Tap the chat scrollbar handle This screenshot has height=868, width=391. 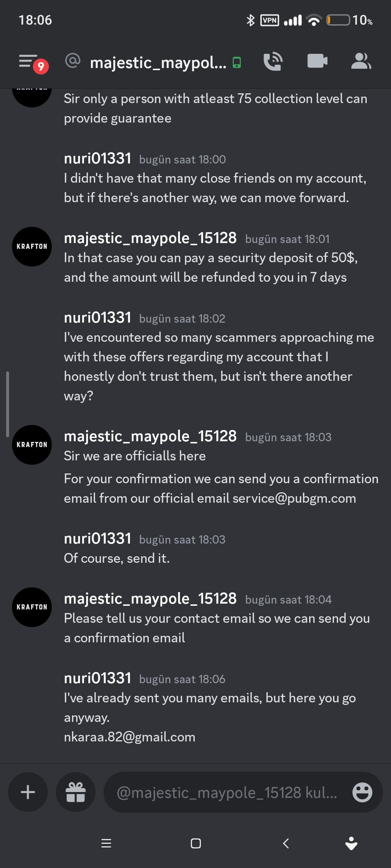tap(8, 404)
